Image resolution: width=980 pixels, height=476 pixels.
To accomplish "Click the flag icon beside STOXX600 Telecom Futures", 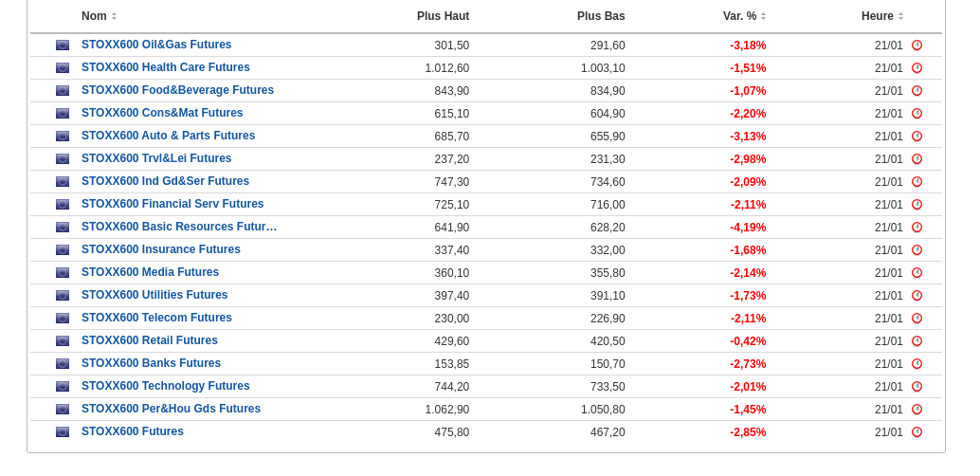I will [63, 319].
